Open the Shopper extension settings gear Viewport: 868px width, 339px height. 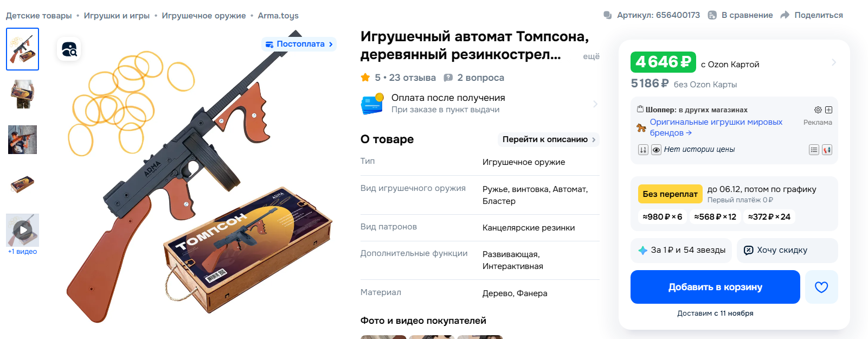point(818,110)
